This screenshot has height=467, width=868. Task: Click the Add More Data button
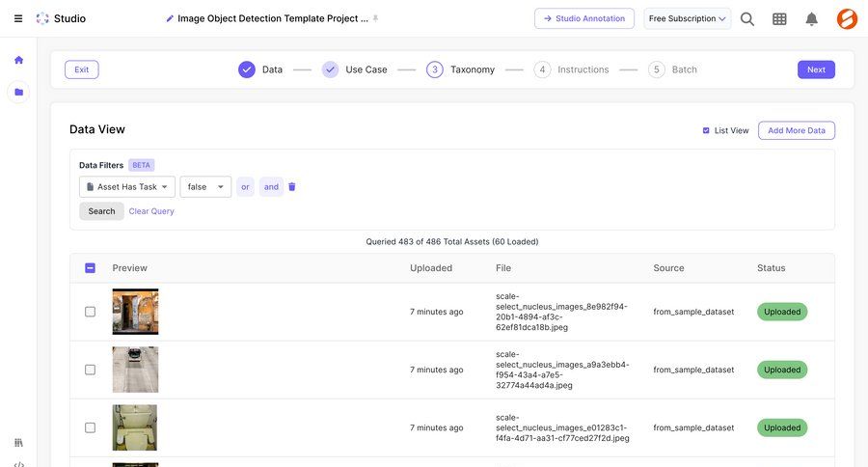pos(796,130)
